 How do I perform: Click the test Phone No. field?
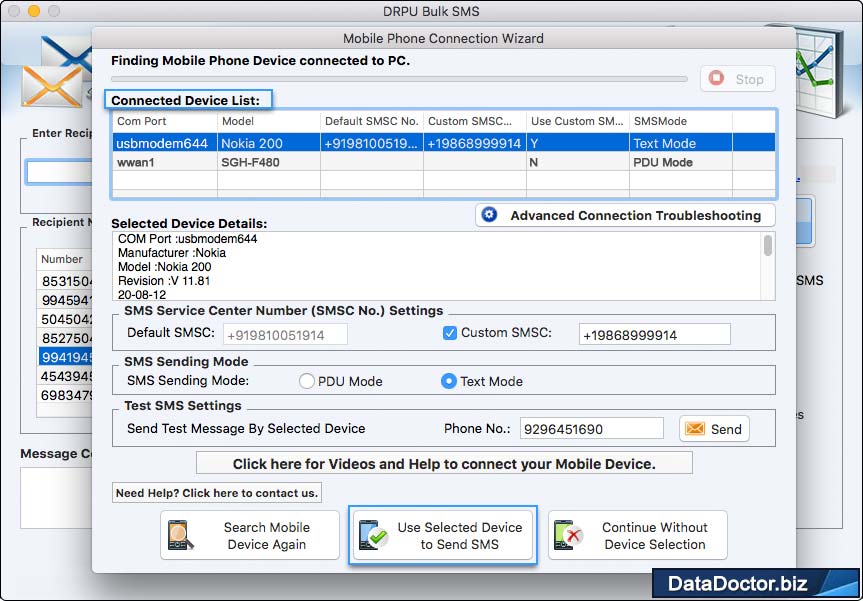coord(592,429)
